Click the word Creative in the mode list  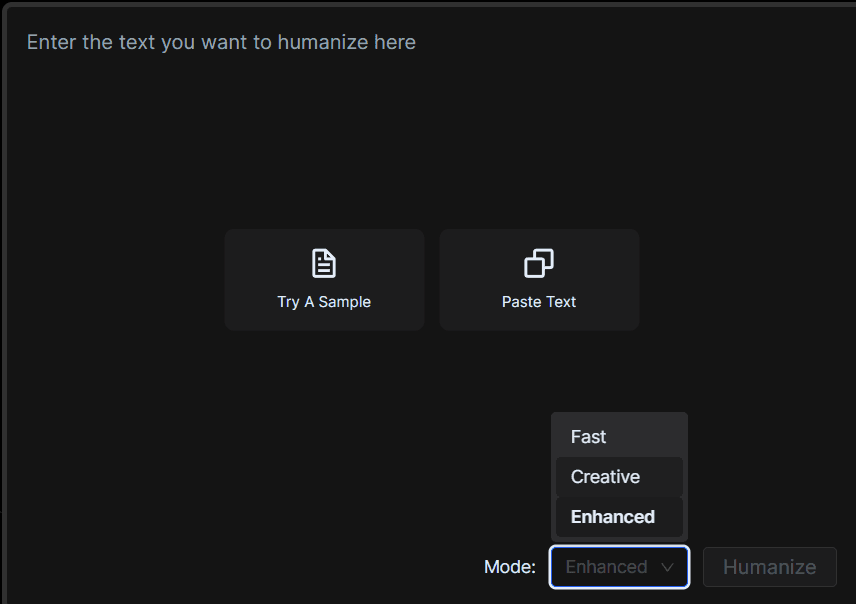click(605, 477)
